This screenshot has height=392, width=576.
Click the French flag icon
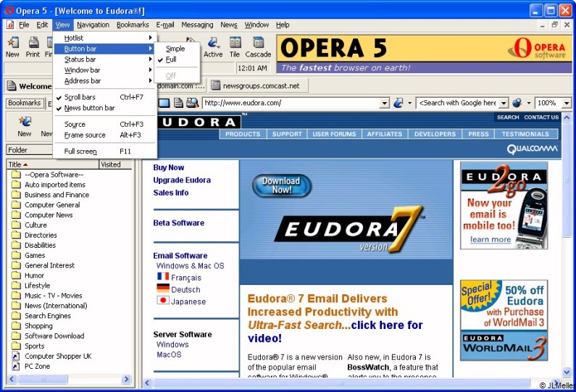(x=163, y=276)
